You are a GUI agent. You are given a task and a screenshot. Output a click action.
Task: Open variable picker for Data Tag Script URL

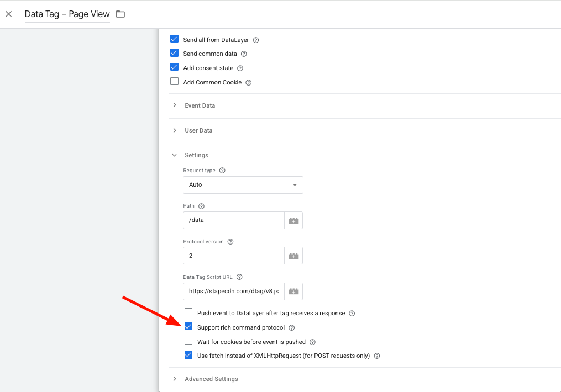point(293,291)
